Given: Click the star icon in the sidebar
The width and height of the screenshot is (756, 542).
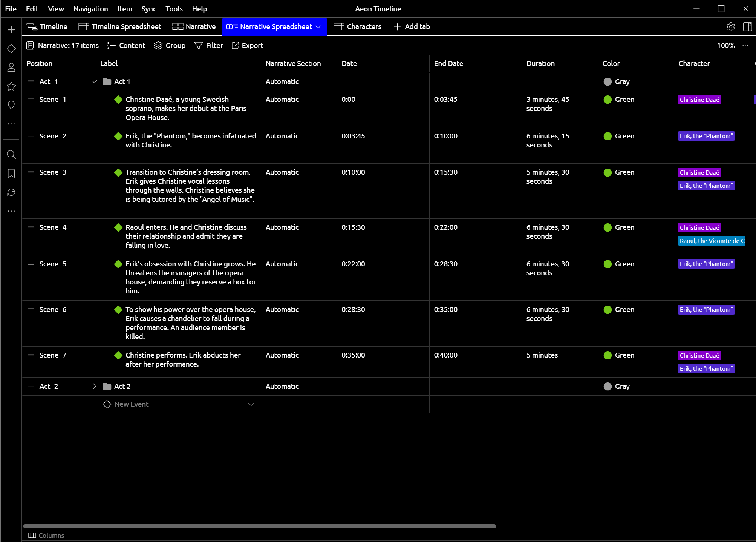Looking at the screenshot, I should pos(11,86).
